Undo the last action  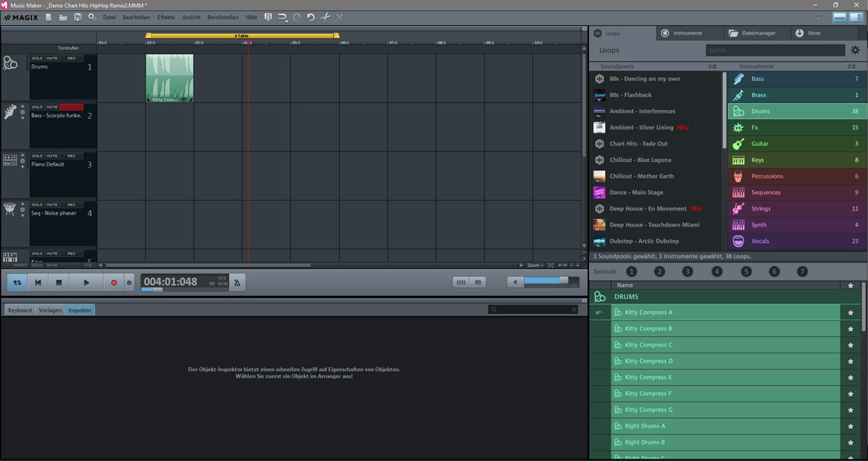click(311, 17)
